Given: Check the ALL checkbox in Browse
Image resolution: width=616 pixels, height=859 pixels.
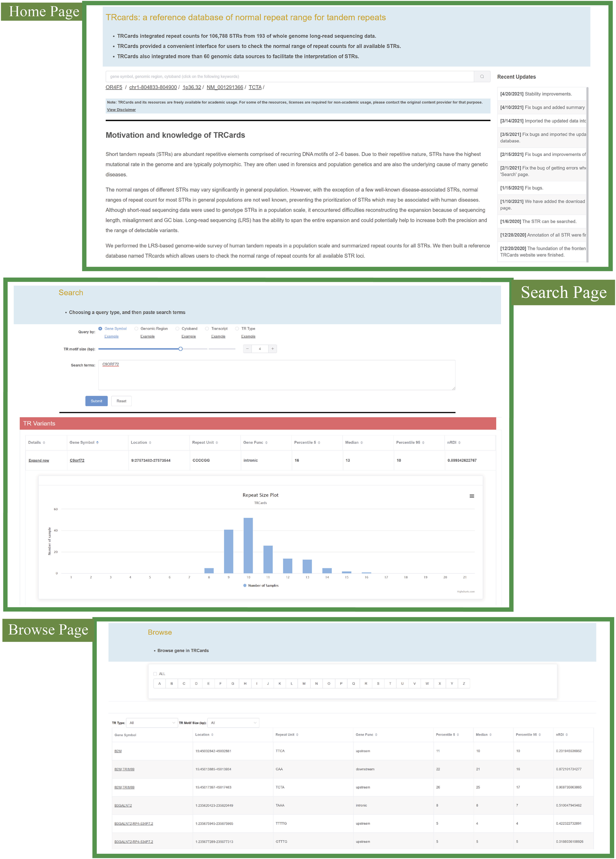Looking at the screenshot, I should (155, 674).
